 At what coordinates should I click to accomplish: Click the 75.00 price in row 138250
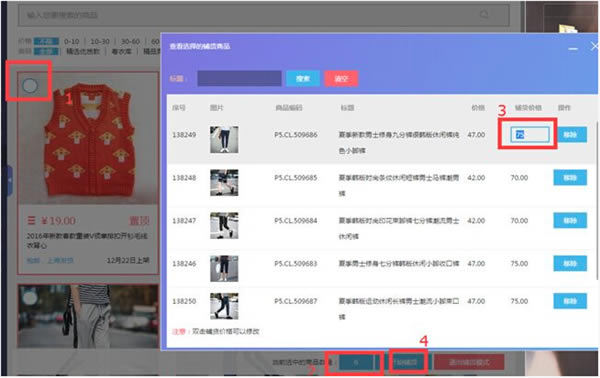tap(519, 301)
